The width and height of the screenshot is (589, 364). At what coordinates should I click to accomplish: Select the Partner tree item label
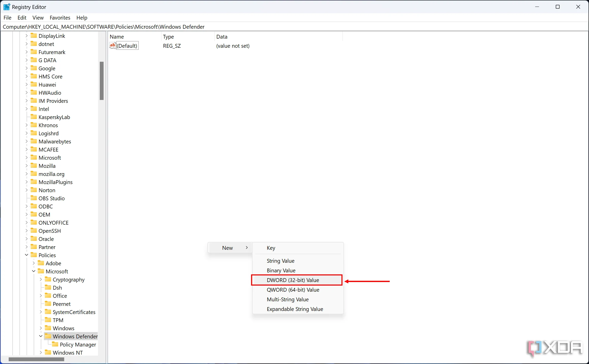[47, 247]
